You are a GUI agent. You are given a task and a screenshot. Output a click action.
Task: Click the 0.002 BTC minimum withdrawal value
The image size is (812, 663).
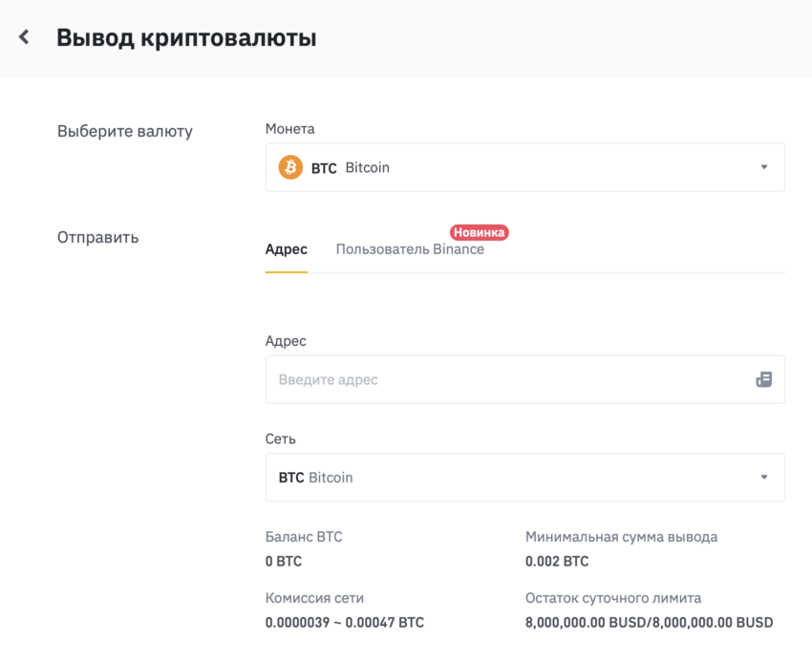pyautogui.click(x=557, y=562)
